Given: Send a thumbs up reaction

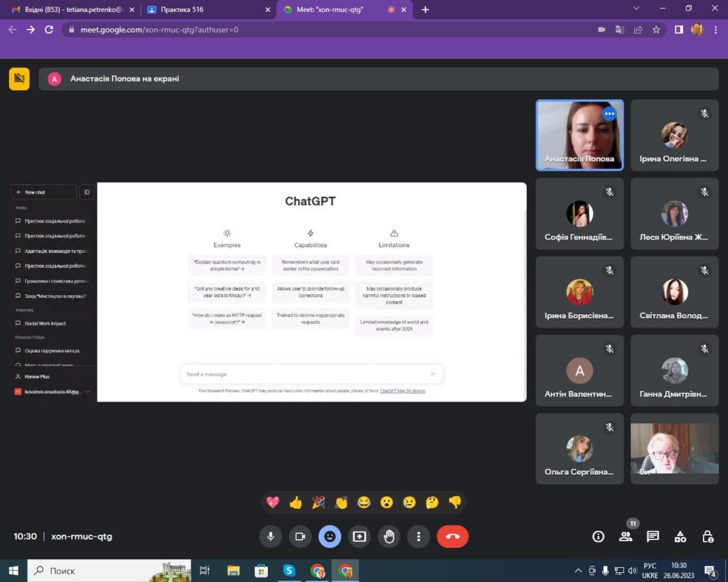Looking at the screenshot, I should (x=296, y=502).
